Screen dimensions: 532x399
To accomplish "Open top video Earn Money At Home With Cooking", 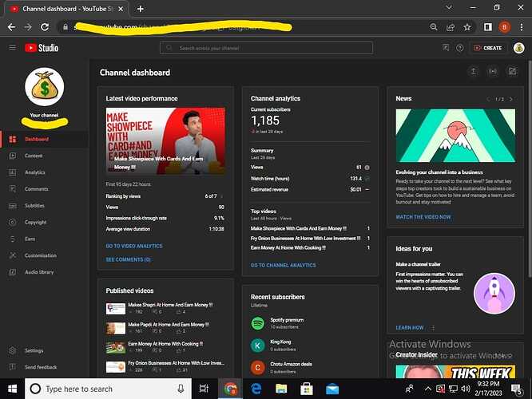I will tap(288, 248).
